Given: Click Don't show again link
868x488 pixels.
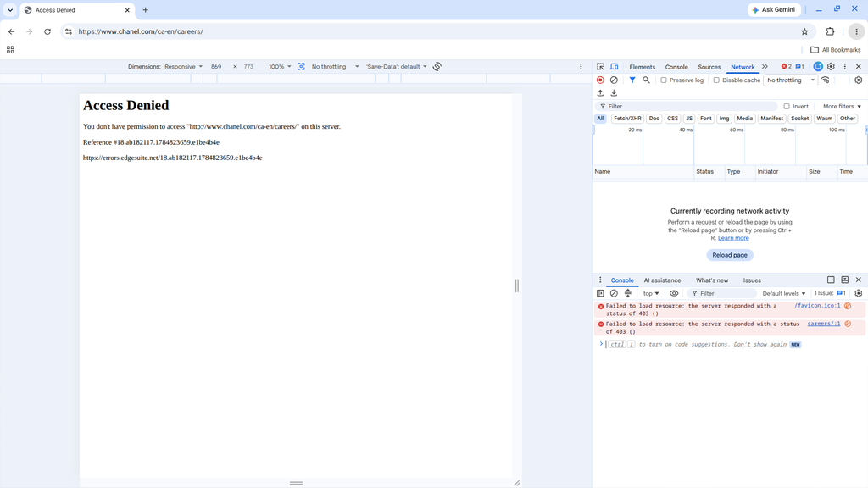Looking at the screenshot, I should click(x=759, y=344).
